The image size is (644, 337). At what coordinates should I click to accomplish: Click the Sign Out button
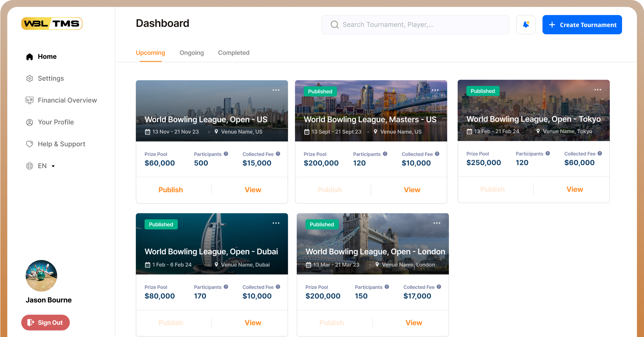coord(45,322)
